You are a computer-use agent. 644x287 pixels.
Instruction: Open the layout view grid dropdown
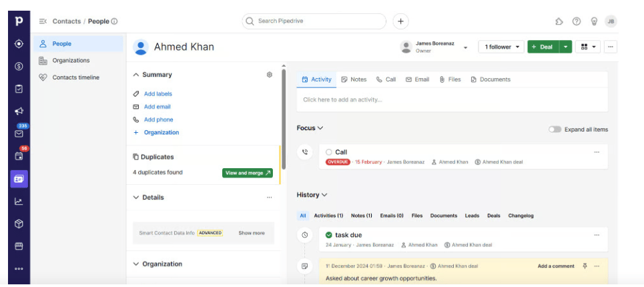[x=588, y=47]
